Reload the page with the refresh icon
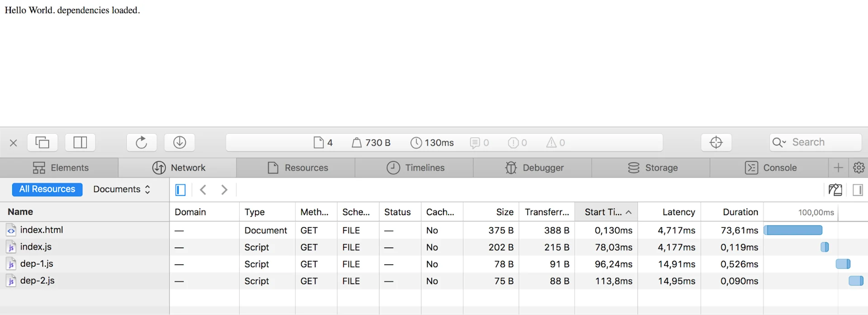The width and height of the screenshot is (868, 315). [x=142, y=142]
